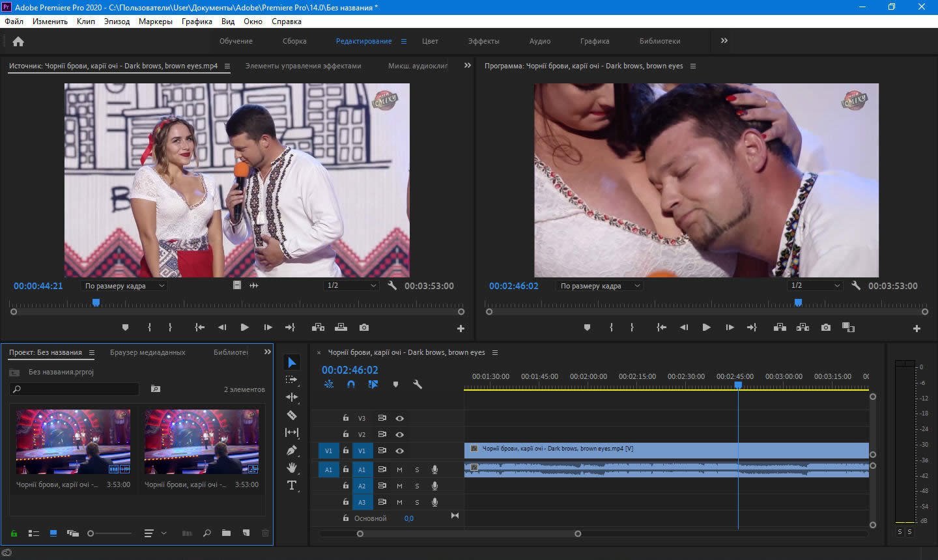
Task: Open Program monitor playback resolution dropdown
Action: (x=815, y=286)
